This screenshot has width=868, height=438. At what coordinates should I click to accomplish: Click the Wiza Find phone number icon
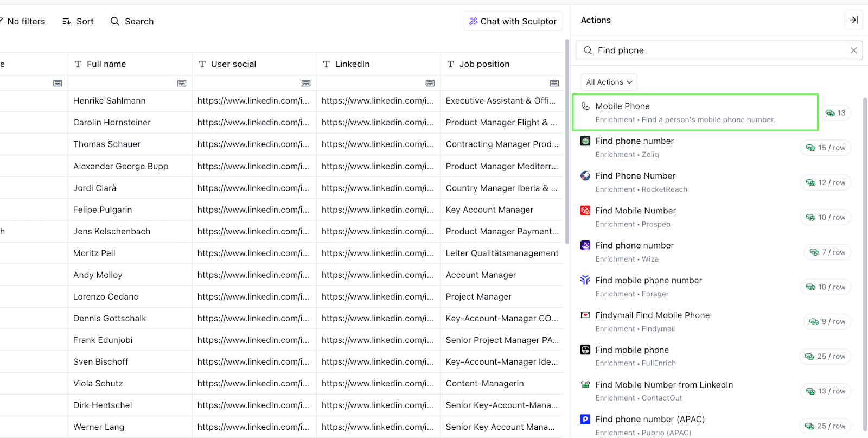click(x=585, y=245)
